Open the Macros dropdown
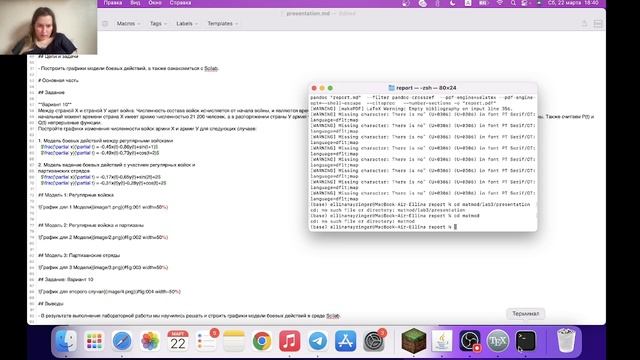This screenshot has width=640, height=360. point(128,24)
